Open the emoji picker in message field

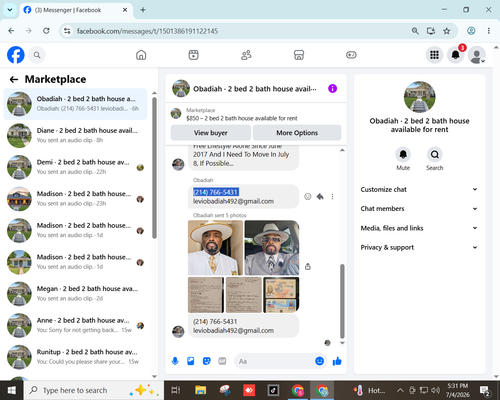click(x=319, y=361)
